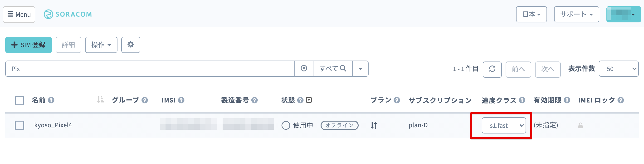
Task: Click the name column sort icon
Action: point(100,100)
